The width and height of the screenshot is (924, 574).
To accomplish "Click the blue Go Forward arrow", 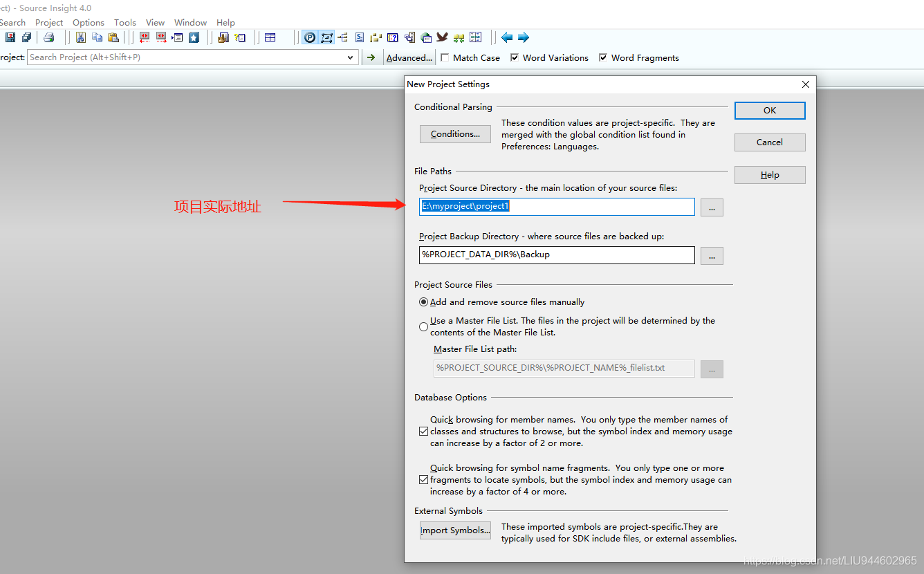I will [524, 37].
